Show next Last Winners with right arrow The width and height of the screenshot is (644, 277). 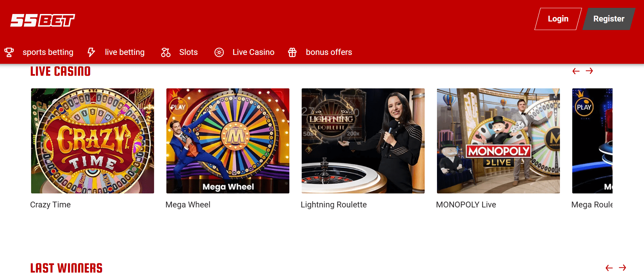tap(622, 268)
